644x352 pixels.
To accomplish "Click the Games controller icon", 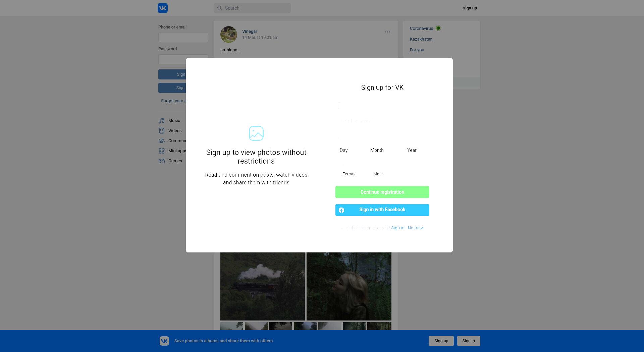I will pos(162,161).
